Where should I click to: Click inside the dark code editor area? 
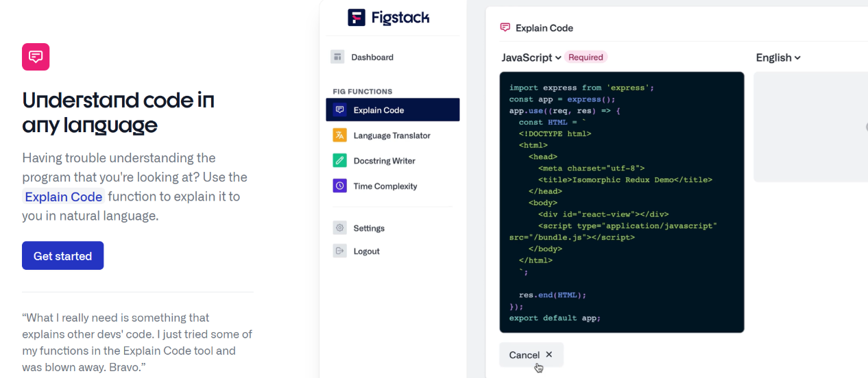point(622,202)
